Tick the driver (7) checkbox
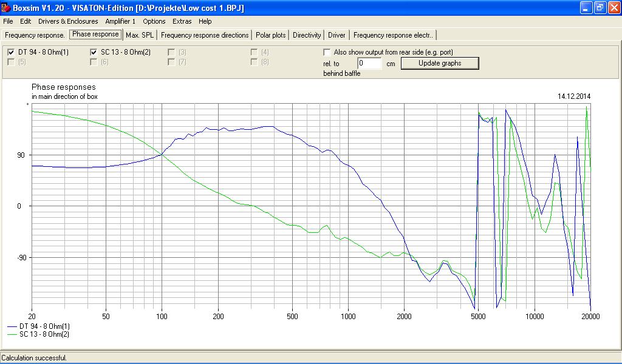Image resolution: width=622 pixels, height=364 pixels. pos(171,62)
